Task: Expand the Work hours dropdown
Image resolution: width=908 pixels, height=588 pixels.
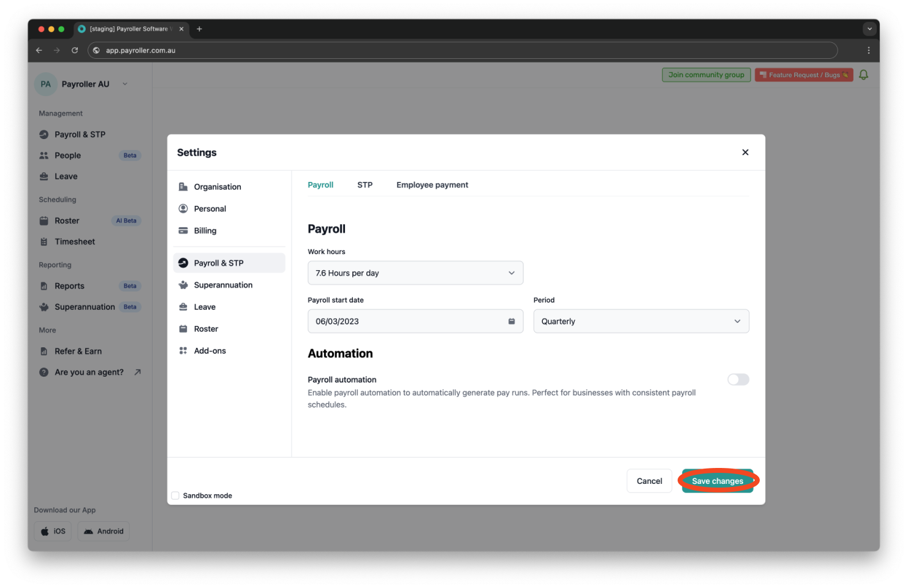Action: pyautogui.click(x=415, y=273)
